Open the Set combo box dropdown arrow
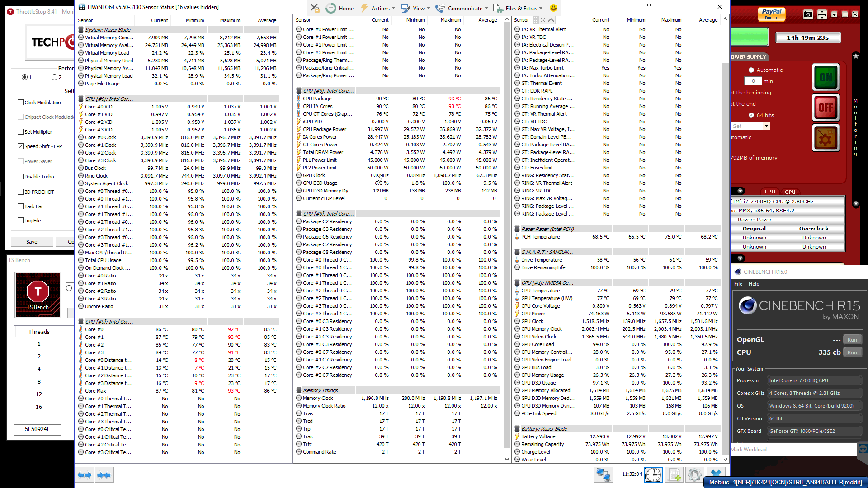Viewport: 868px width, 488px height. click(766, 126)
